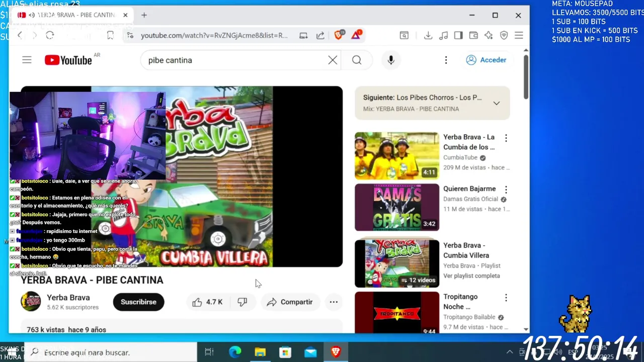Open Brave Rewards triangle icon
This screenshot has height=362, width=644.
click(356, 35)
